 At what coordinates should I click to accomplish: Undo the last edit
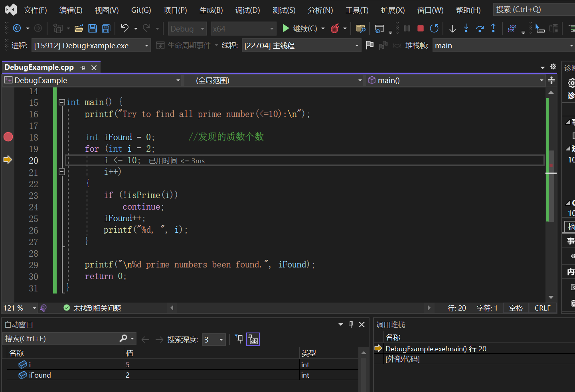coord(125,28)
